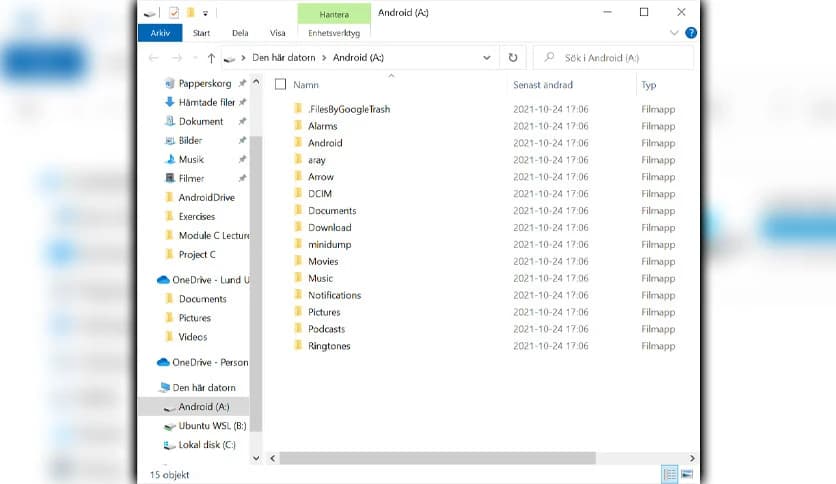Image resolution: width=836 pixels, height=484 pixels.
Task: Click the horizontal scrollbar right arrow
Action: pyautogui.click(x=692, y=458)
